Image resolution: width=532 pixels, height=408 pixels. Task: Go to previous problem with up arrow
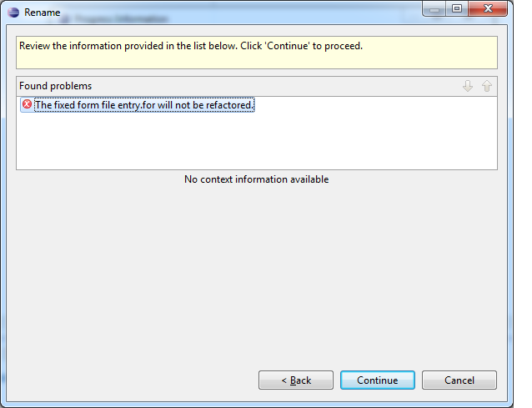486,86
